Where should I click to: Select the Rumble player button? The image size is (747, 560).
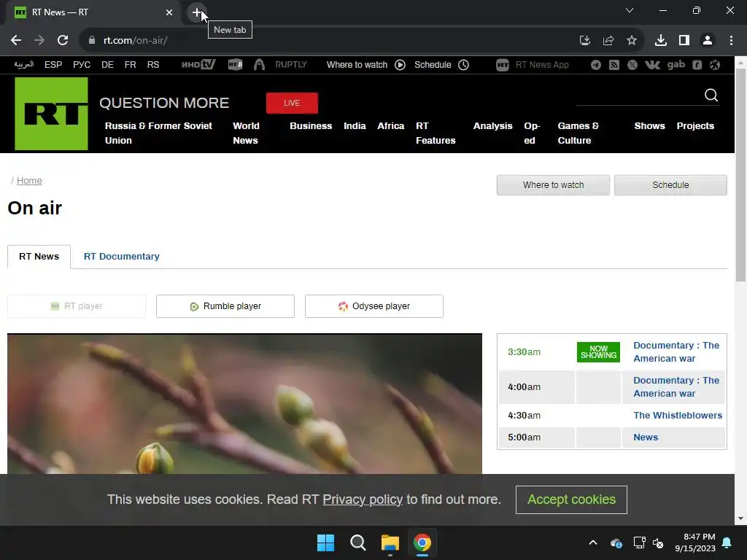pyautogui.click(x=225, y=306)
